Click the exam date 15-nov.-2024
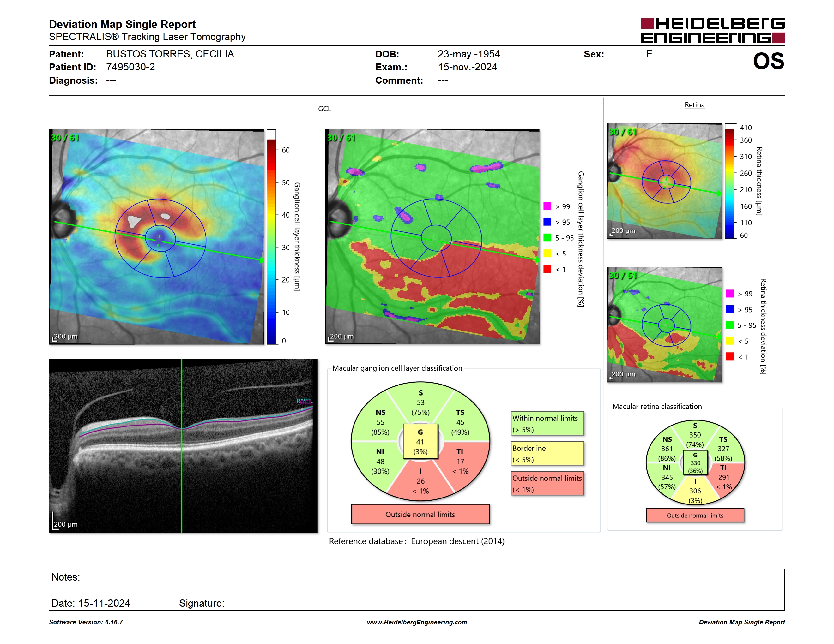 click(468, 67)
